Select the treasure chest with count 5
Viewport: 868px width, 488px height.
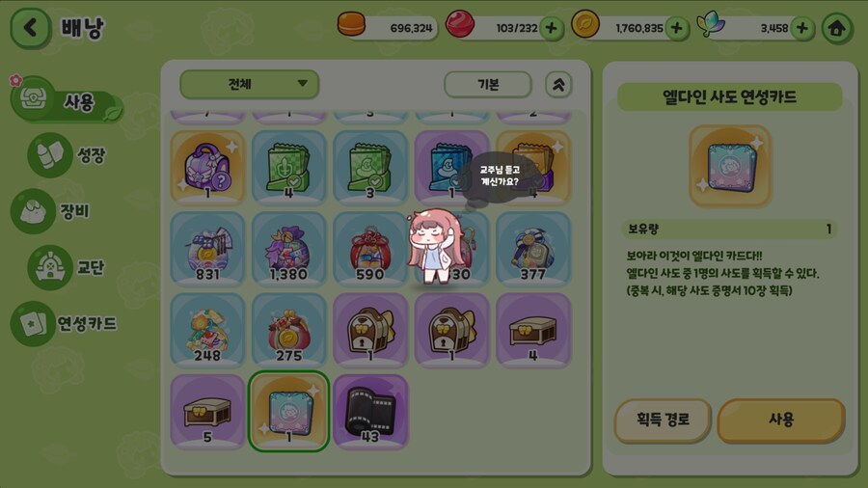click(207, 412)
